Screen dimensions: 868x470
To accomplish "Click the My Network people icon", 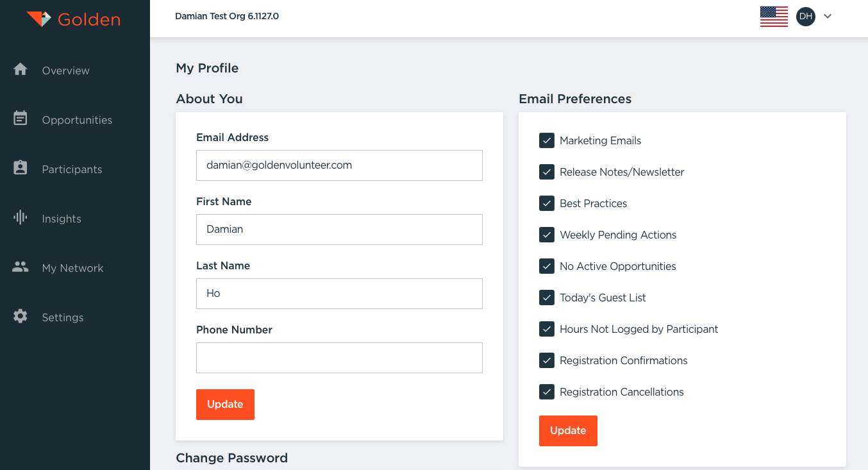I will [x=21, y=267].
